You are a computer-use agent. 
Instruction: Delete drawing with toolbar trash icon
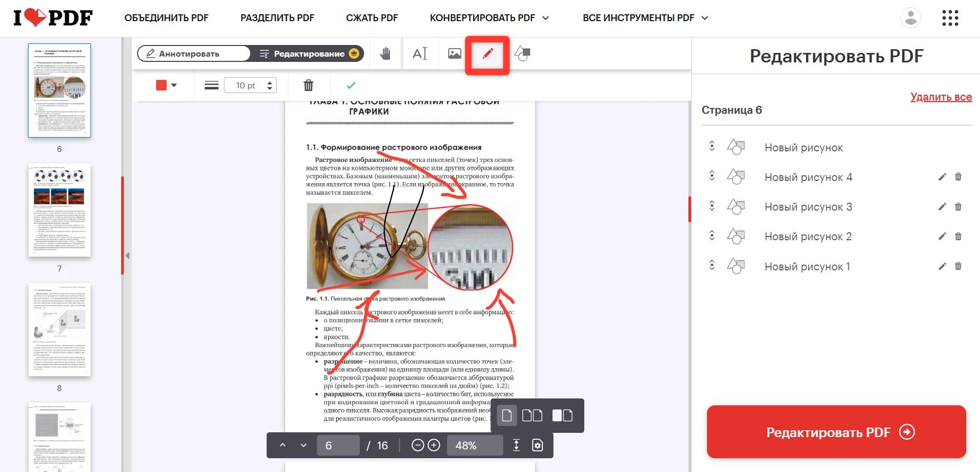308,85
